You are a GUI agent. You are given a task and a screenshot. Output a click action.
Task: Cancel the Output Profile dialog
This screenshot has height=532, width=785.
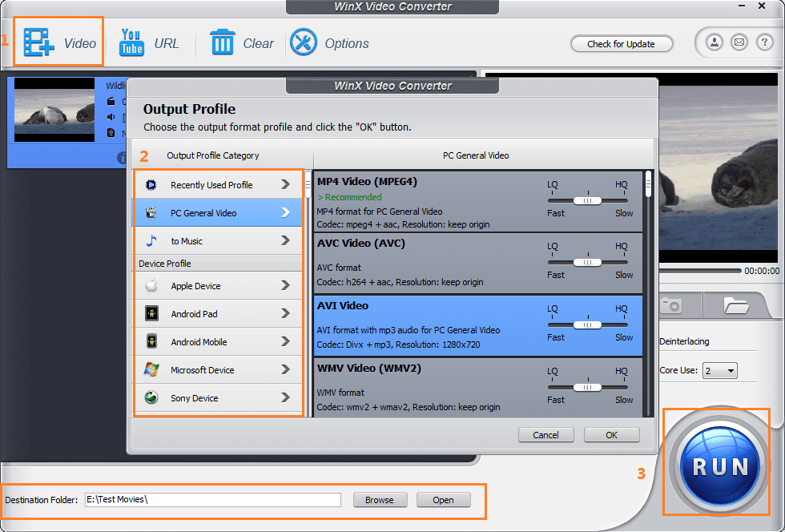(x=545, y=435)
